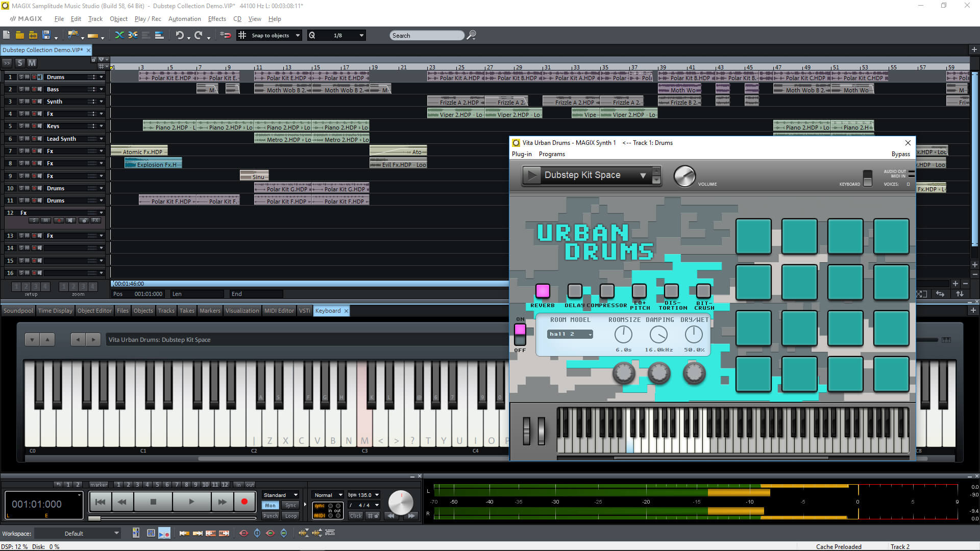Select the crossfade (green X) toolbar icon
This screenshot has height=551, width=980.
pos(119,35)
